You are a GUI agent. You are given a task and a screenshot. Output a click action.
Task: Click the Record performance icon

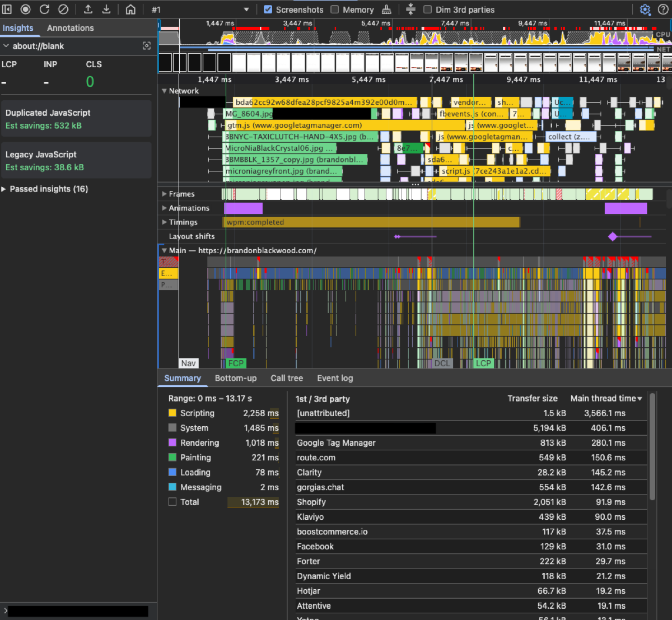tap(25, 9)
